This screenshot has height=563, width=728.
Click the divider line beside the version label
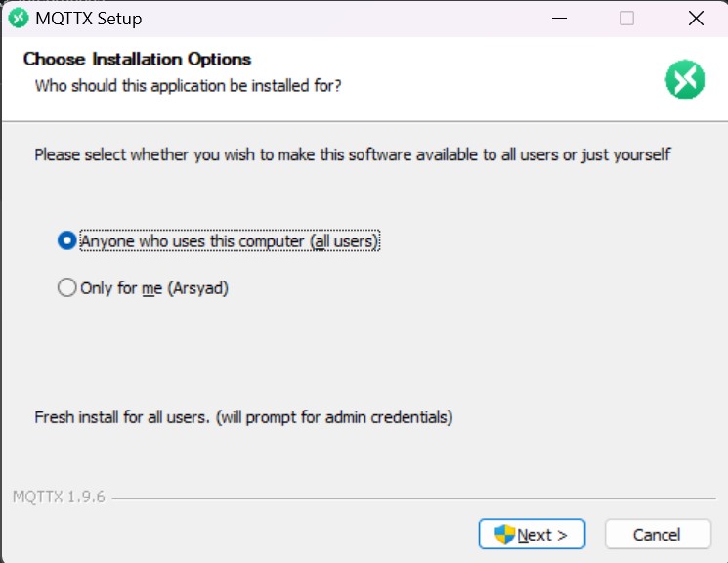coord(410,498)
